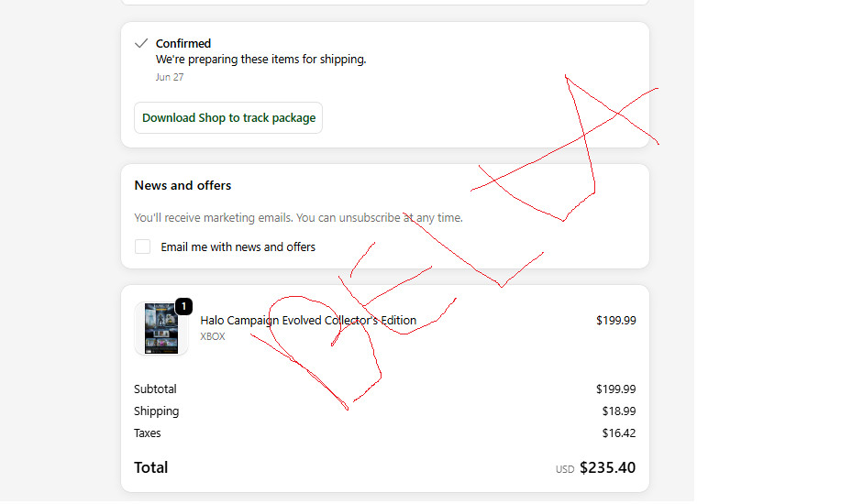Image resolution: width=841 pixels, height=504 pixels.
Task: Click the item price $199.99 beside the product
Action: point(615,321)
